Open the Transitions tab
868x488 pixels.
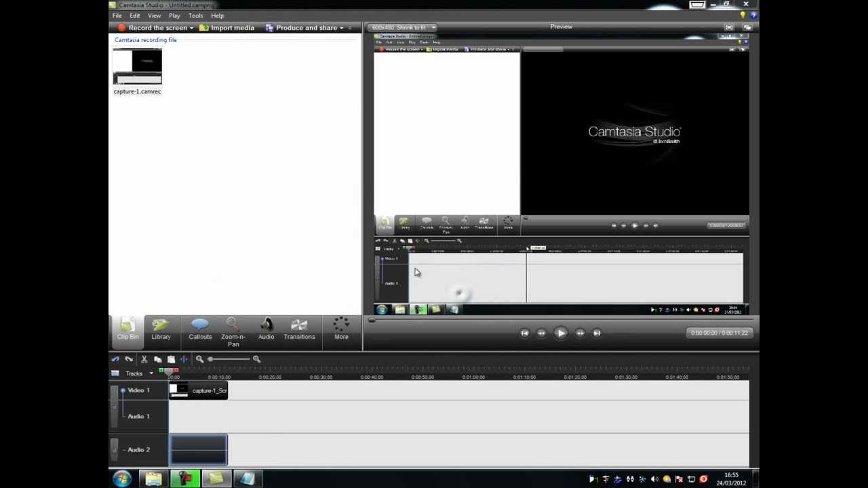[299, 329]
